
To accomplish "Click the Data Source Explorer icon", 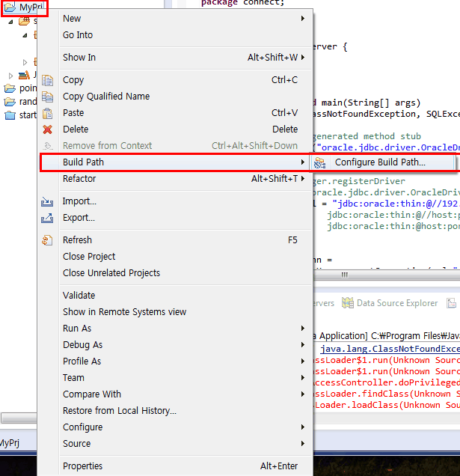I will 347,302.
